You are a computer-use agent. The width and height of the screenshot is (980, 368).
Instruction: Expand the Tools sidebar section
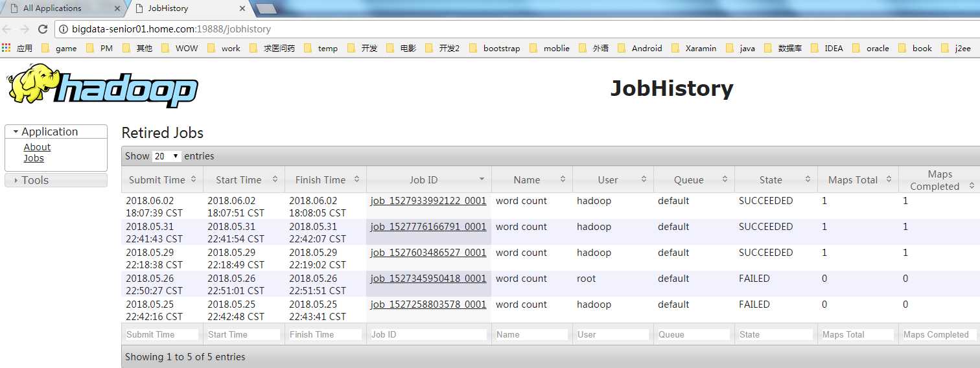coord(56,180)
